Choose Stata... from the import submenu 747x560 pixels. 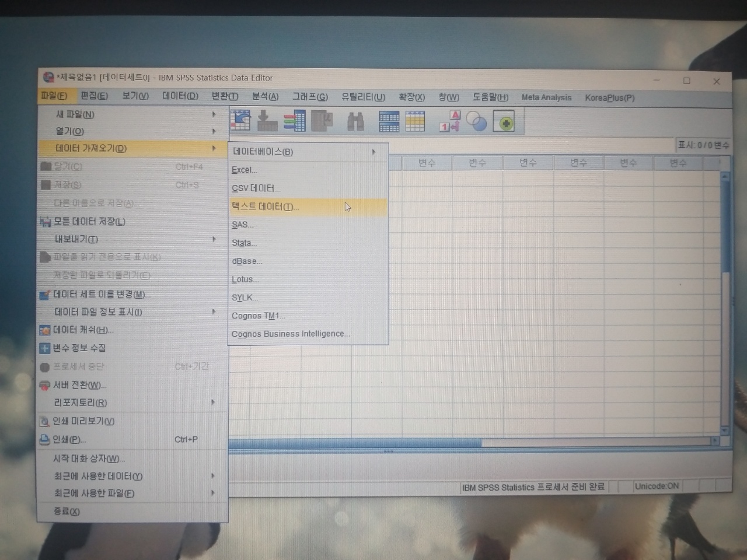pyautogui.click(x=309, y=243)
